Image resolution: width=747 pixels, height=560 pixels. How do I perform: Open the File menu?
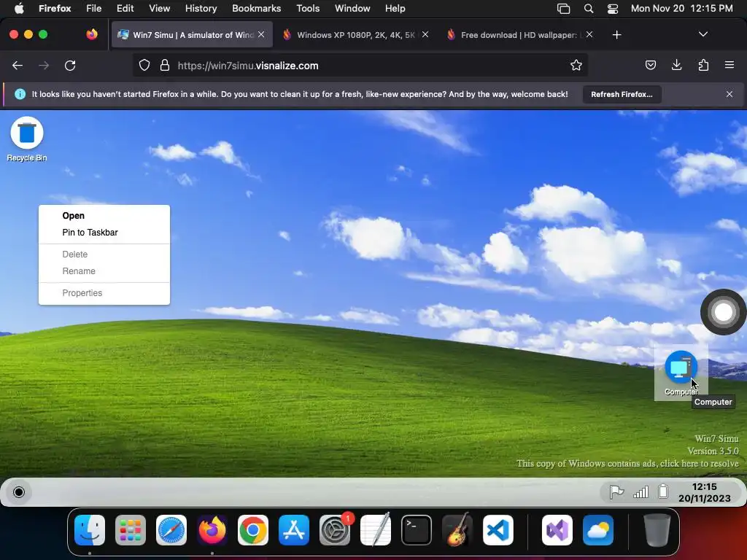94,8
